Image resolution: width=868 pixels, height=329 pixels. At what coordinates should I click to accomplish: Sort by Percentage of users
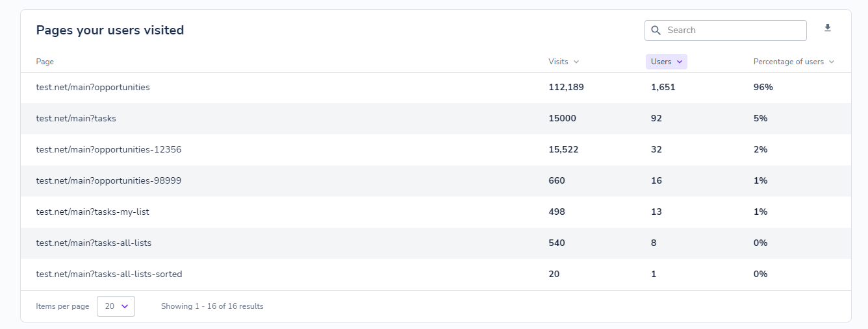[x=793, y=62]
